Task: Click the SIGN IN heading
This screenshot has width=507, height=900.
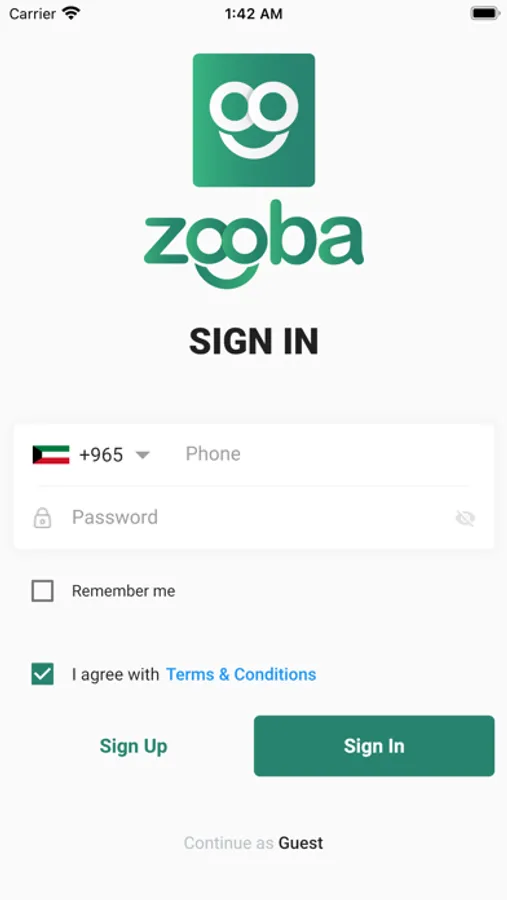Action: coord(254,342)
